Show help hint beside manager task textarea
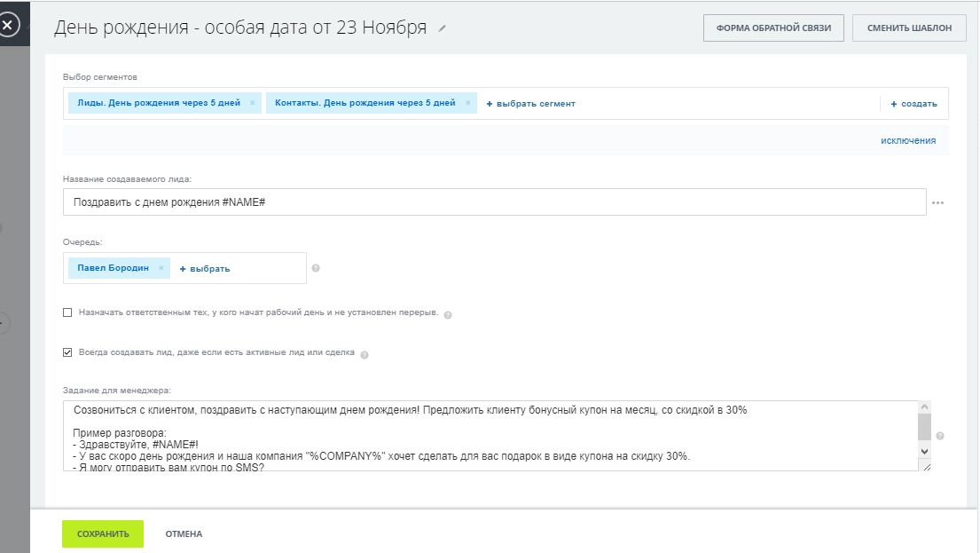The height and width of the screenshot is (553, 980). click(940, 436)
